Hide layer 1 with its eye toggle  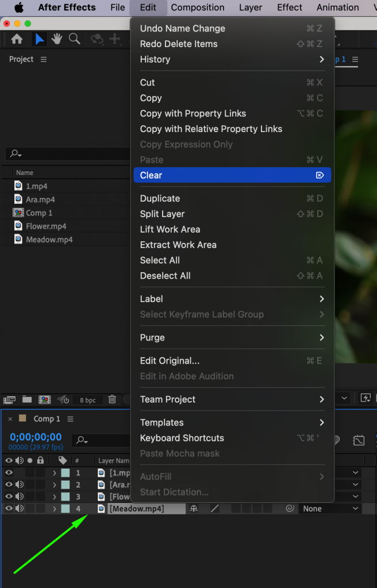click(10, 472)
